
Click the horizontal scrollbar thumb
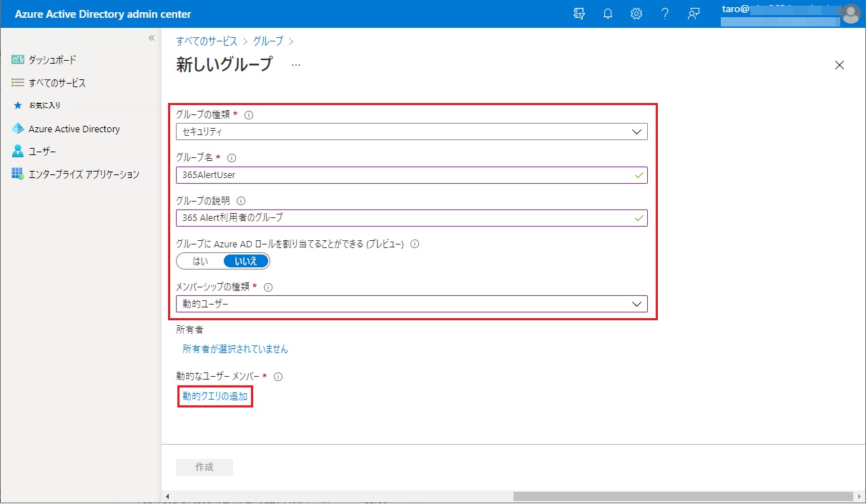[x=678, y=496]
